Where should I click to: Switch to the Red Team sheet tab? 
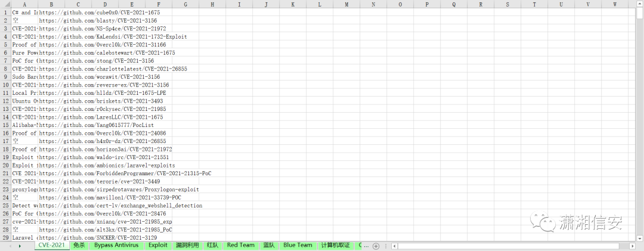(x=241, y=245)
